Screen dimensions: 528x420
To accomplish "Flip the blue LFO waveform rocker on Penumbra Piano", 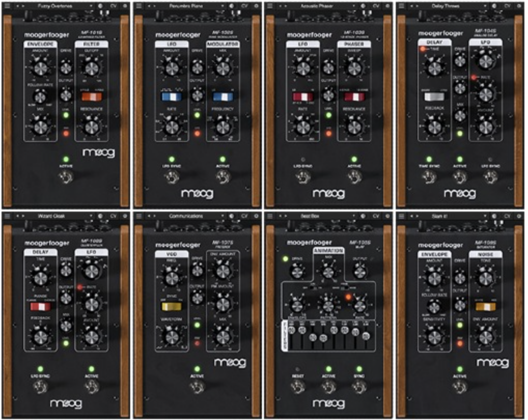I will click(x=172, y=96).
